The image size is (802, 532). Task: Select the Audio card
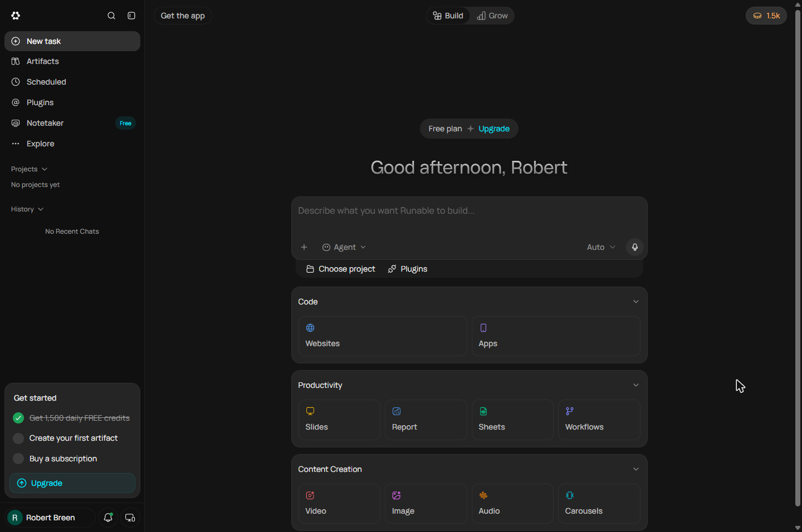click(512, 504)
